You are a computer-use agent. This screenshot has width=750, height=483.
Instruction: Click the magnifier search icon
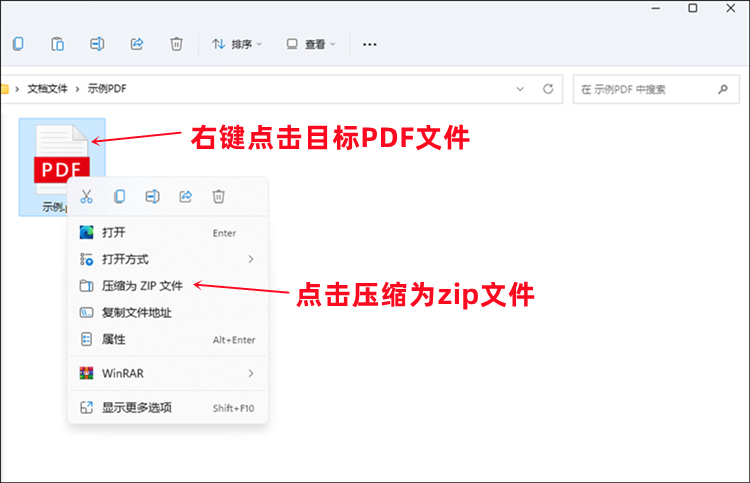(723, 89)
